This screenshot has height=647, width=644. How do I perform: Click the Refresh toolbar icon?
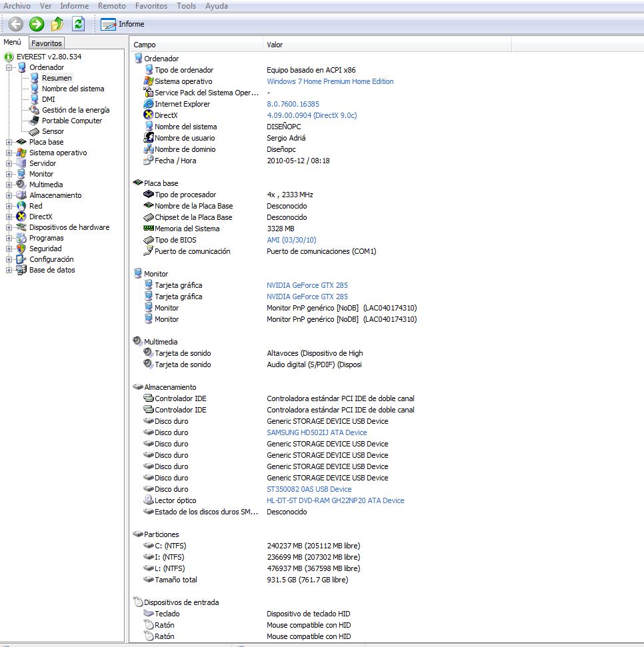click(x=78, y=24)
